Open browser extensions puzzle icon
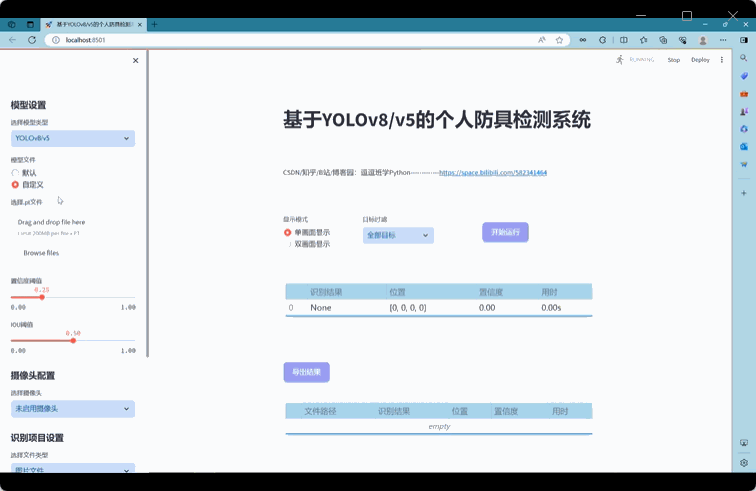756x491 pixels. pos(602,40)
